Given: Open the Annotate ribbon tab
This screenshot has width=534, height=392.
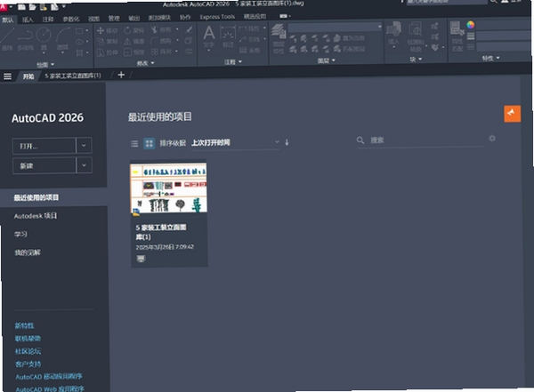Looking at the screenshot, I should pos(48,20).
